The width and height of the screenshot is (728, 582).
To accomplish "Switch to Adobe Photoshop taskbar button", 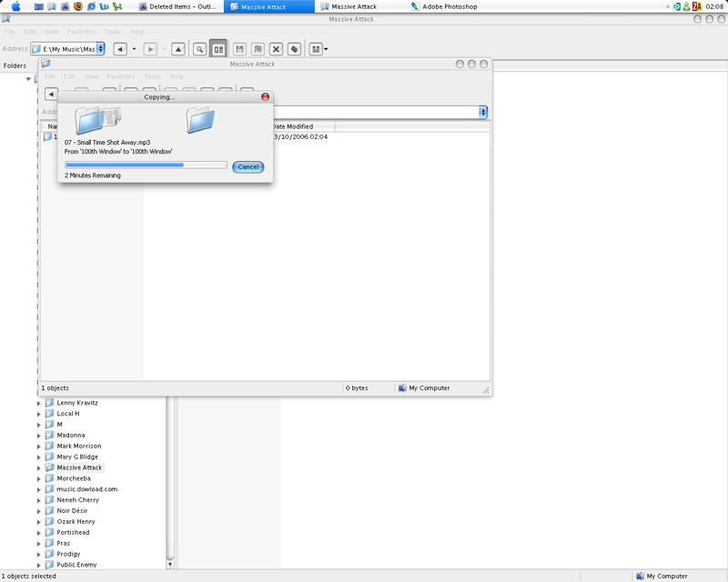I will tap(445, 6).
